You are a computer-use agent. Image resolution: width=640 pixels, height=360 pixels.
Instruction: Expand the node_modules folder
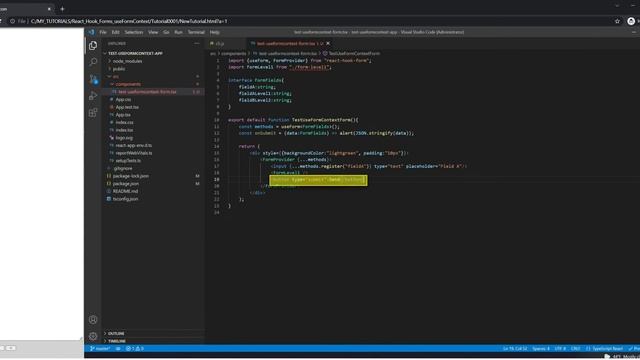coord(127,61)
